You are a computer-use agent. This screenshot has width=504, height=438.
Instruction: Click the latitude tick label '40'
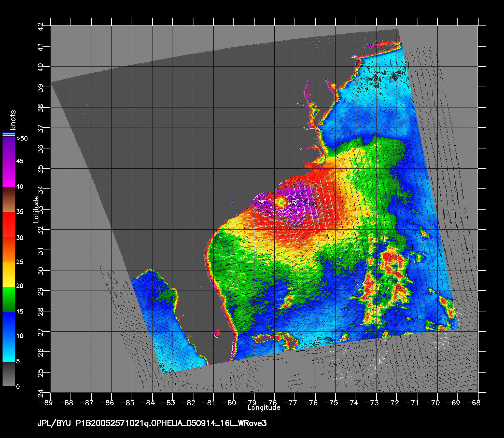coord(41,67)
